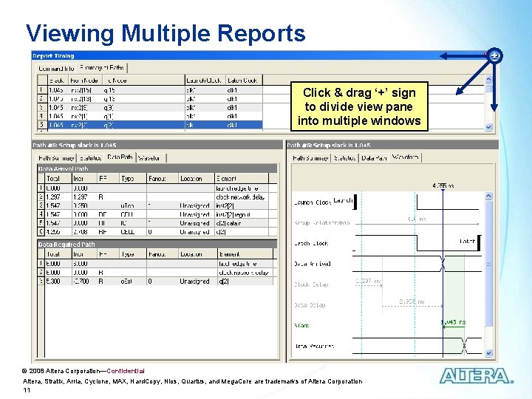Open the Data Path tab in the right waveform pane
This screenshot has width=532, height=399.
point(374,158)
